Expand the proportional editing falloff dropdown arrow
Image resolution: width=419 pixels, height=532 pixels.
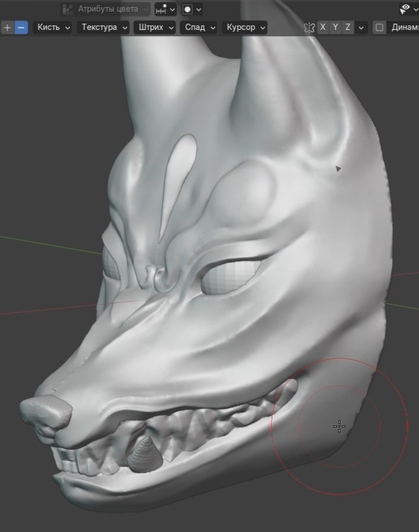199,10
